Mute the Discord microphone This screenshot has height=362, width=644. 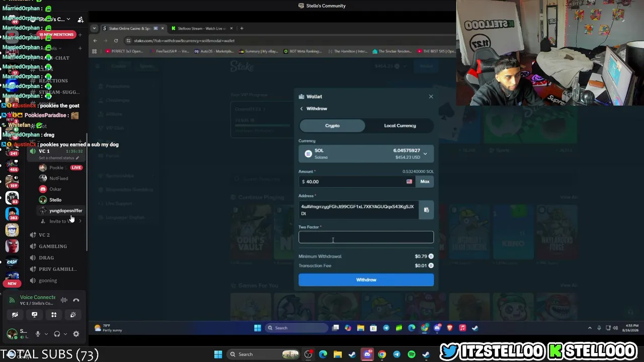tap(38, 334)
